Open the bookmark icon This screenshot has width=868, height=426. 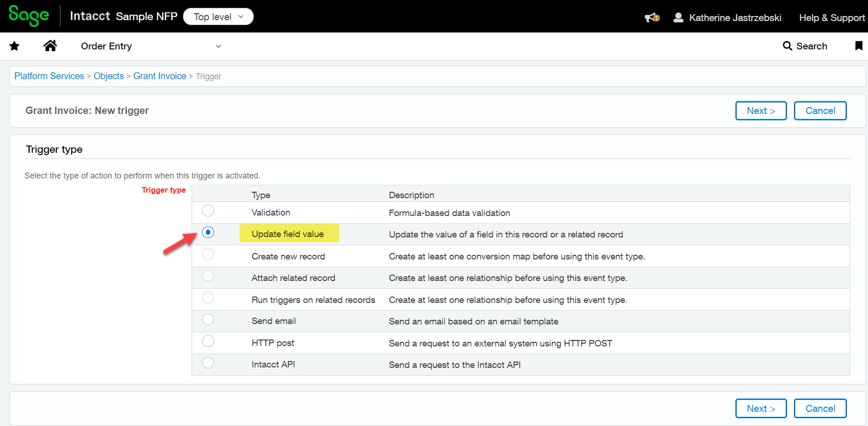pyautogui.click(x=858, y=46)
